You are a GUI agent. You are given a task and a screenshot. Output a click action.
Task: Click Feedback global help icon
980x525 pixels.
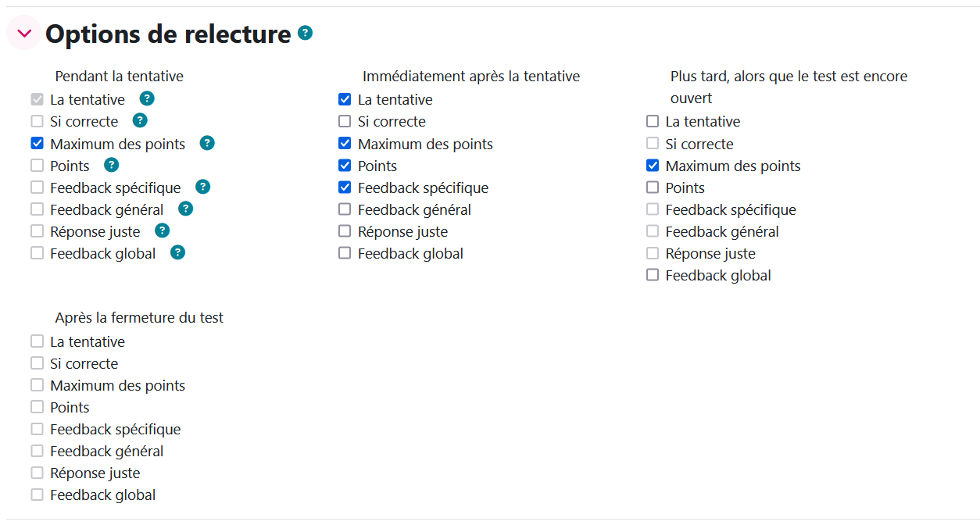(177, 252)
